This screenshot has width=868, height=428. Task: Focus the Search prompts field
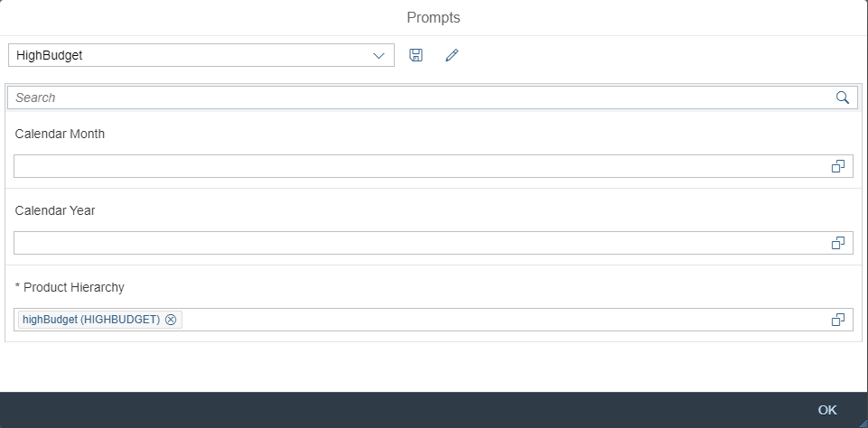point(420,98)
